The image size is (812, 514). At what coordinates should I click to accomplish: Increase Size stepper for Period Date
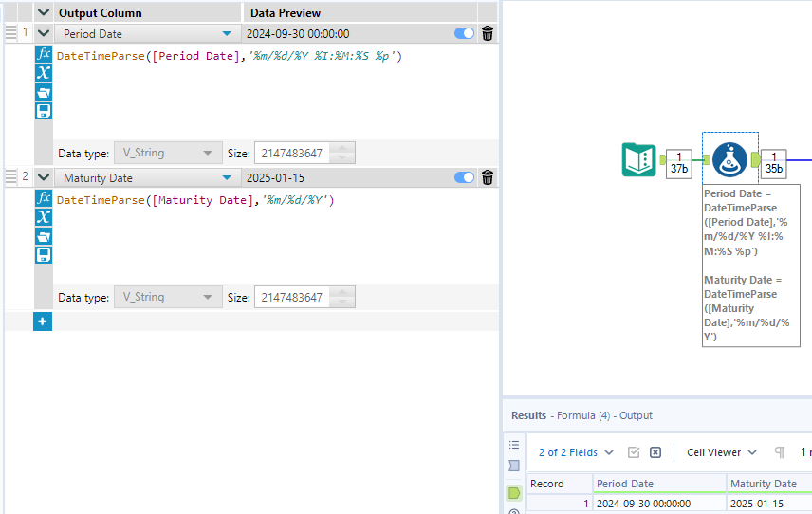pyautogui.click(x=342, y=148)
